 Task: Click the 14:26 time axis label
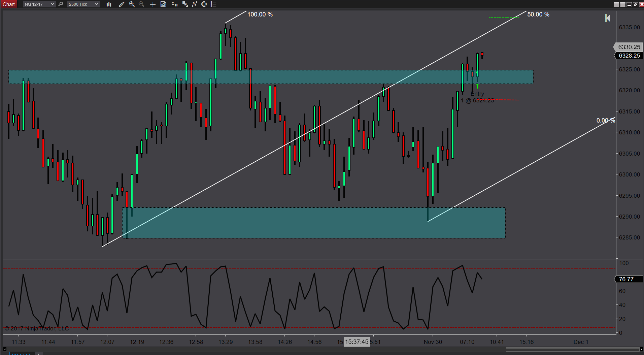(285, 342)
